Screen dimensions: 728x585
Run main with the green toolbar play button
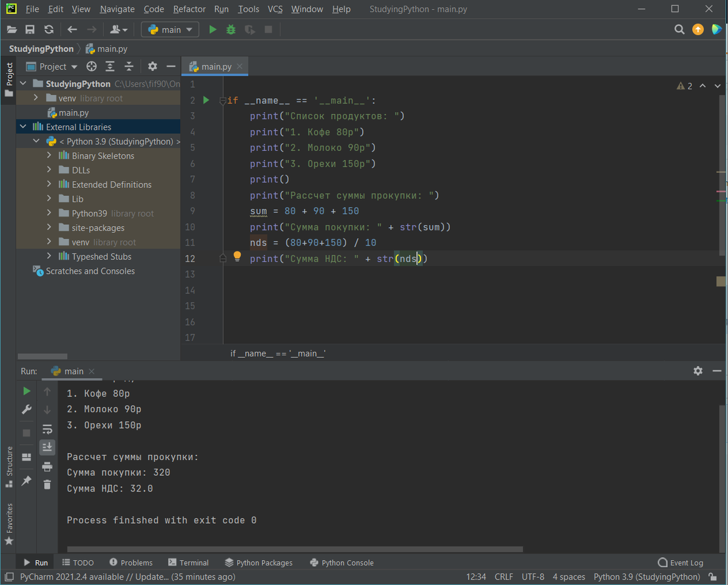[212, 30]
